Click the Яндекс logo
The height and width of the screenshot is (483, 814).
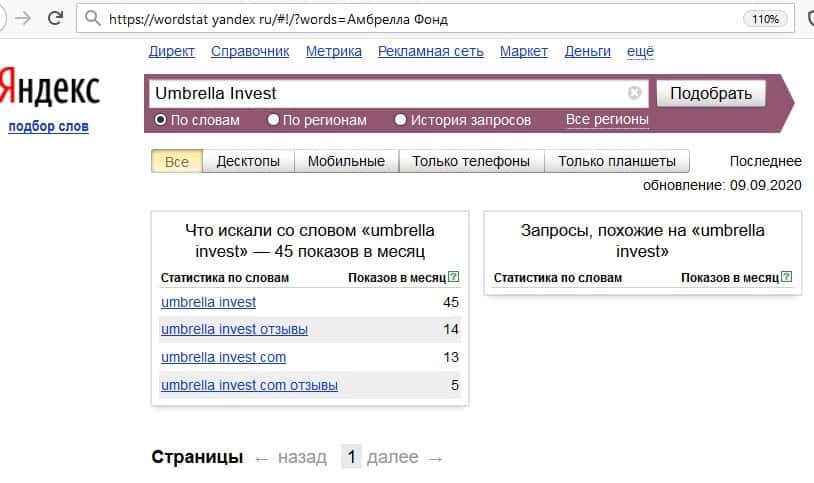coord(50,89)
